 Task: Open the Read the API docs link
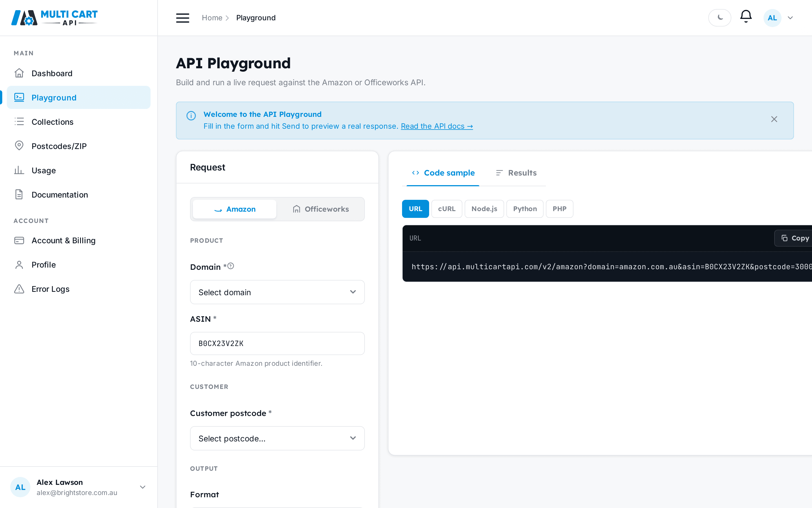pos(437,126)
